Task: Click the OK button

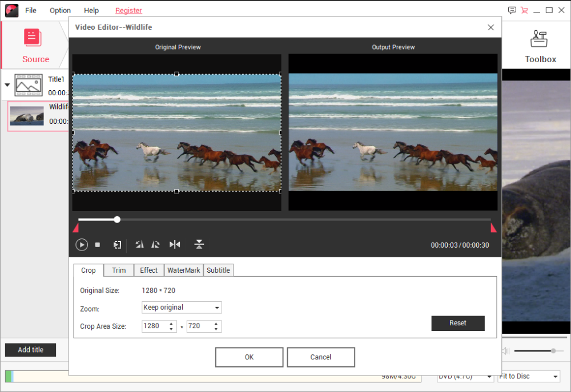Action: [x=249, y=357]
